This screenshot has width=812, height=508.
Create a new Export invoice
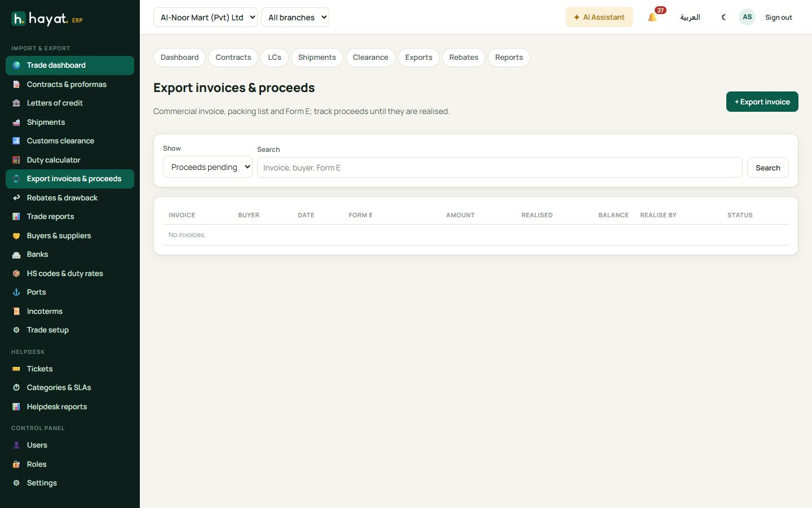[x=762, y=102]
